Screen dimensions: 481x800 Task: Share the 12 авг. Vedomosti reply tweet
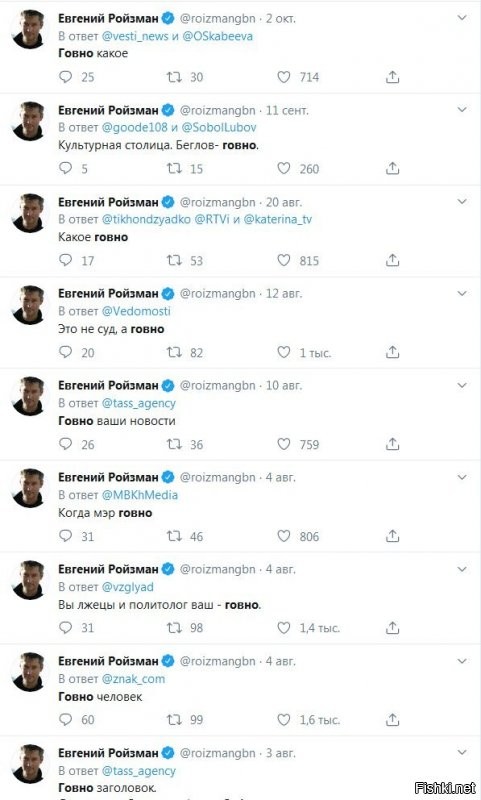(392, 352)
